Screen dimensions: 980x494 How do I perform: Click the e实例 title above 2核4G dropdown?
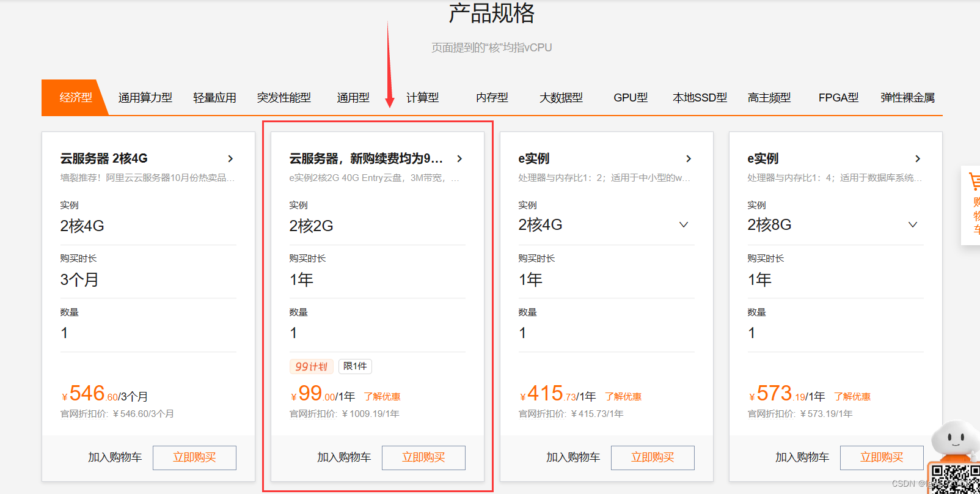point(534,158)
